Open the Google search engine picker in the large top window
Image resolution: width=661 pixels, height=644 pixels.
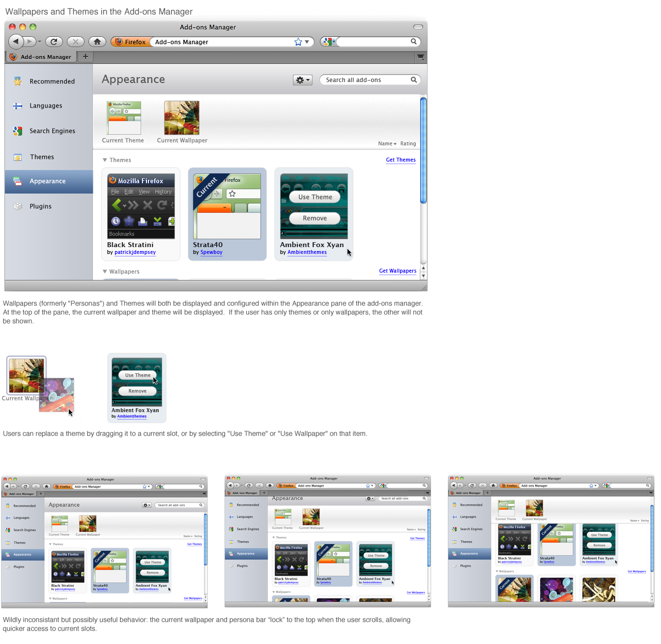point(329,42)
